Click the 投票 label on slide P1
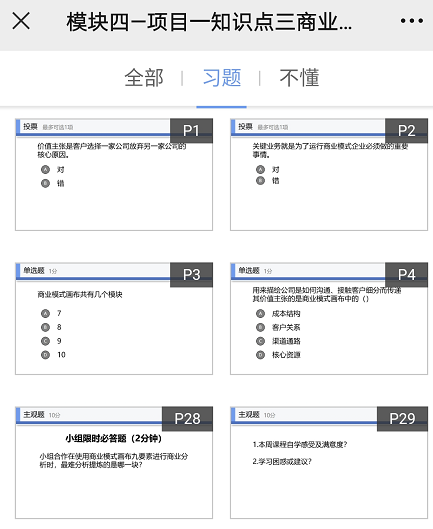 30,127
